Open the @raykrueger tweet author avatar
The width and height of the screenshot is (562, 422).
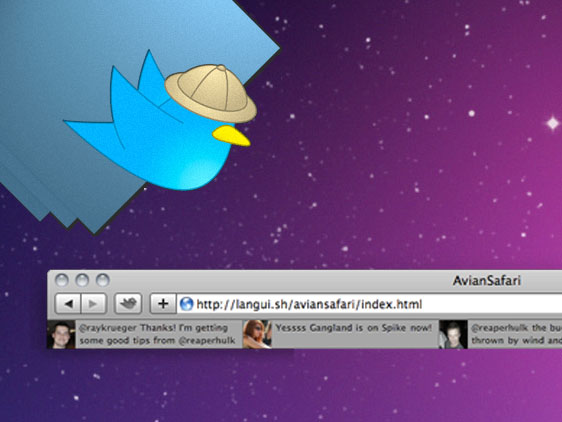click(61, 334)
